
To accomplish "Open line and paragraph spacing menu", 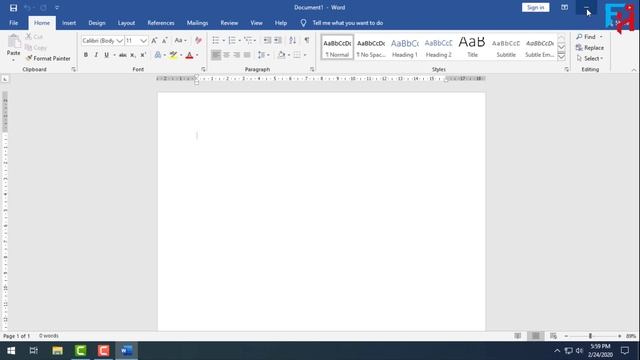I will pos(263,55).
